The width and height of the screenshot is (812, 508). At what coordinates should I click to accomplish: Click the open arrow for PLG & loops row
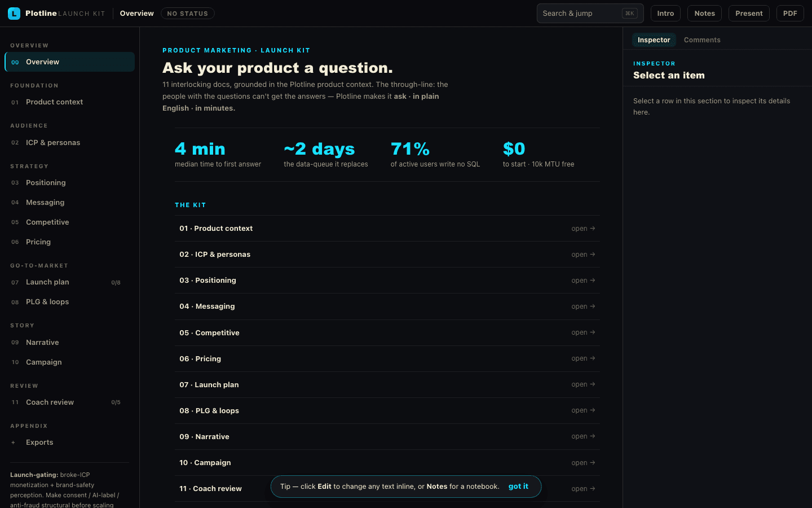(x=583, y=410)
